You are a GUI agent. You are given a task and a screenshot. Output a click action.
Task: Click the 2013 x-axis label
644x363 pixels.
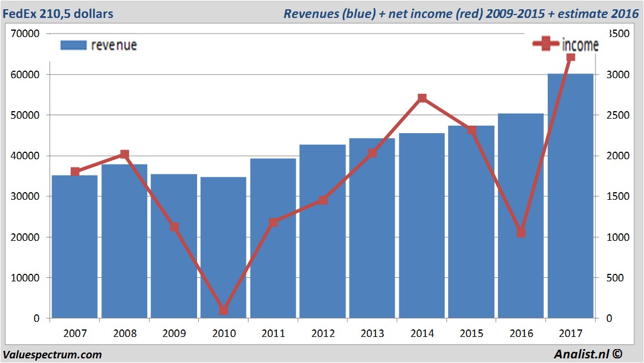(372, 333)
